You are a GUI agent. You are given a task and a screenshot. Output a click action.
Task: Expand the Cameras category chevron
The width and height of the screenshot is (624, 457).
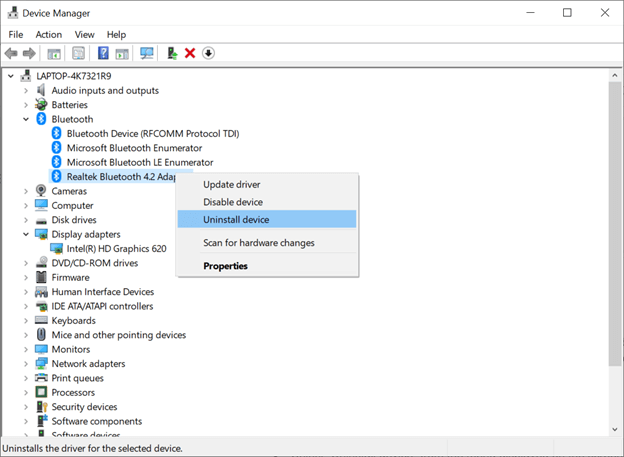[26, 191]
